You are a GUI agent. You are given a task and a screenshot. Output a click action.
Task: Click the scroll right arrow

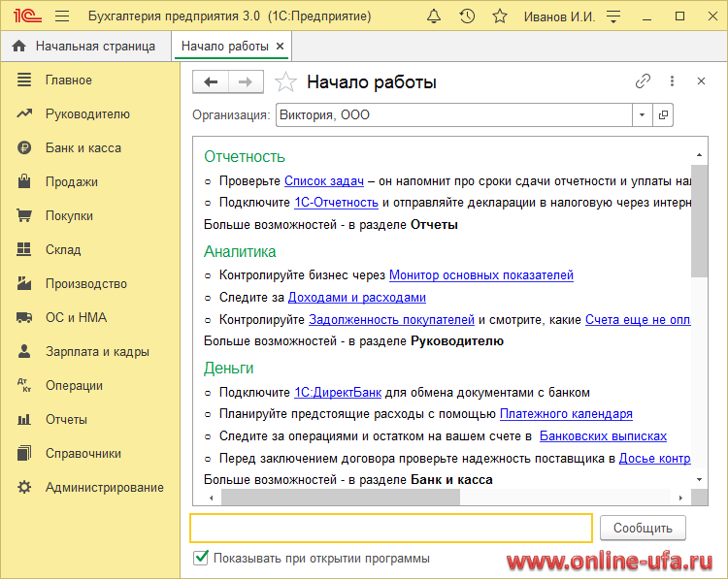(x=680, y=498)
